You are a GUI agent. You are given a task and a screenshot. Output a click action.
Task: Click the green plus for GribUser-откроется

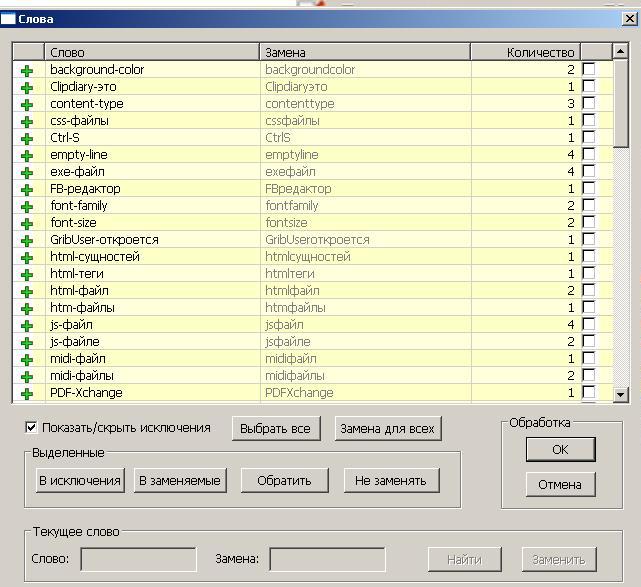pos(27,241)
